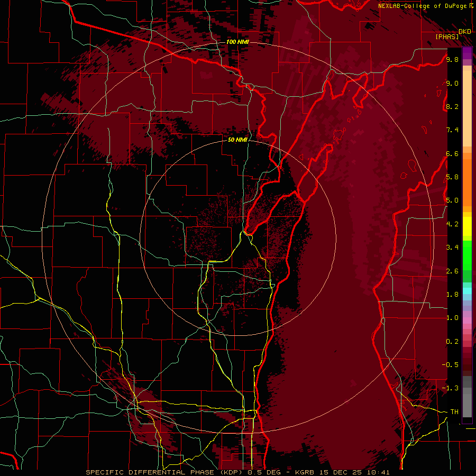
Task: Select the 50 NMI range ring label
Action: (x=237, y=140)
